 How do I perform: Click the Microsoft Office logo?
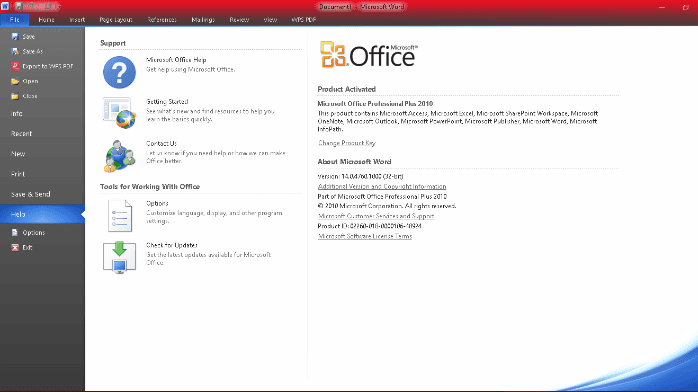(x=369, y=54)
